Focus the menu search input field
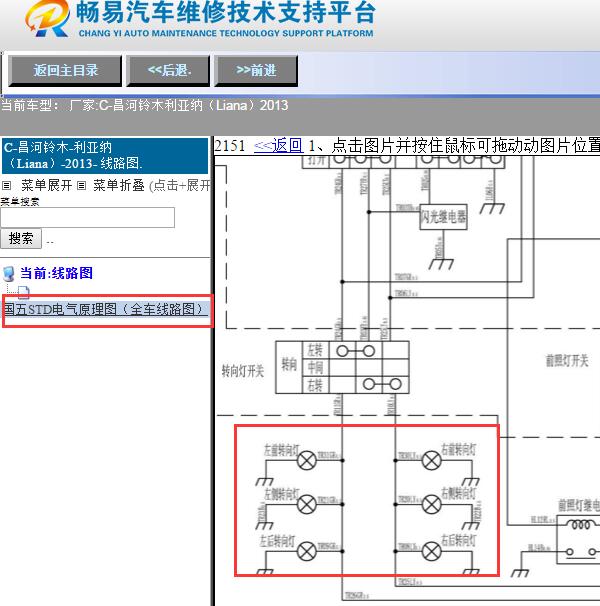600x606 pixels. click(87, 218)
